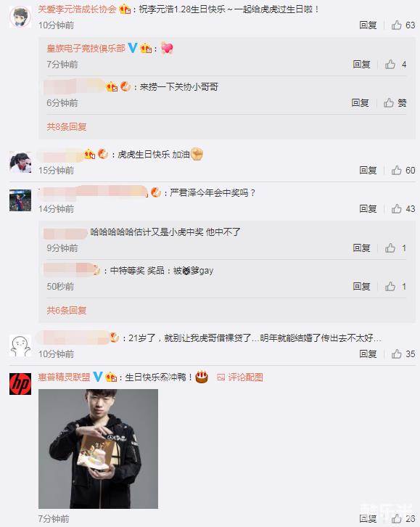The height and width of the screenshot is (527, 420).
Task: Reply to the 祝李元浩1.28生日快乐 comment
Action: click(x=368, y=25)
